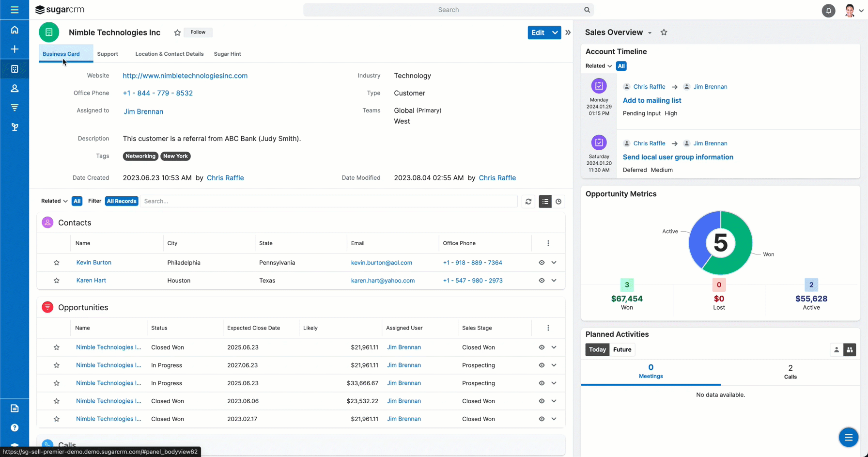Go to Home in the sidebar

pos(15,30)
